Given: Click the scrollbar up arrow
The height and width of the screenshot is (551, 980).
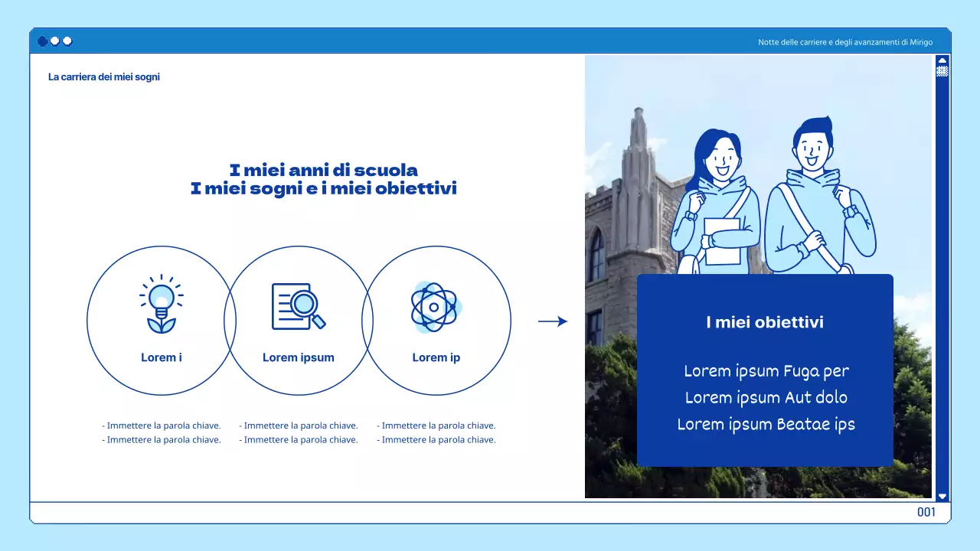Looking at the screenshot, I should (x=942, y=60).
